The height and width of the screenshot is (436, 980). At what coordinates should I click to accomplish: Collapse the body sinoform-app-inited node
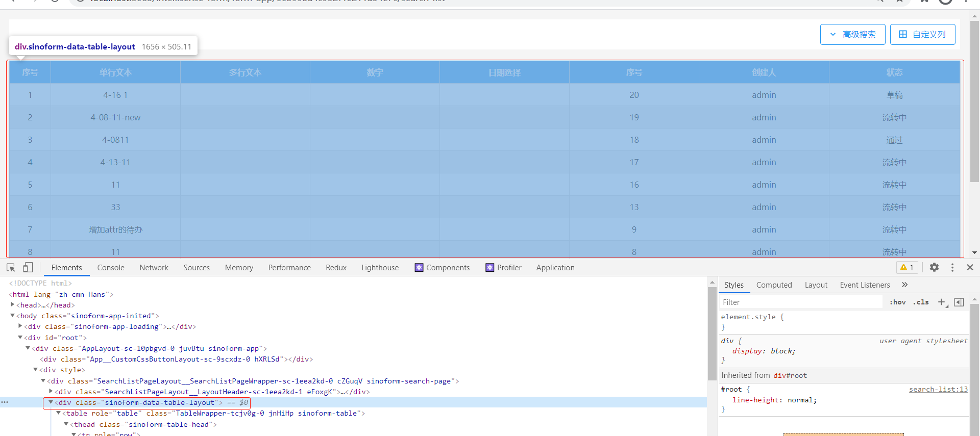13,316
